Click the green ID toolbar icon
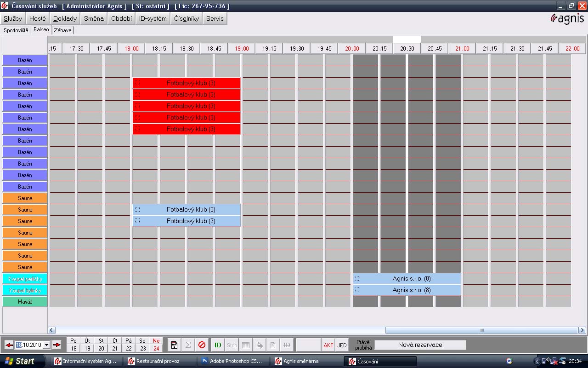The width and height of the screenshot is (588, 368). tap(218, 345)
